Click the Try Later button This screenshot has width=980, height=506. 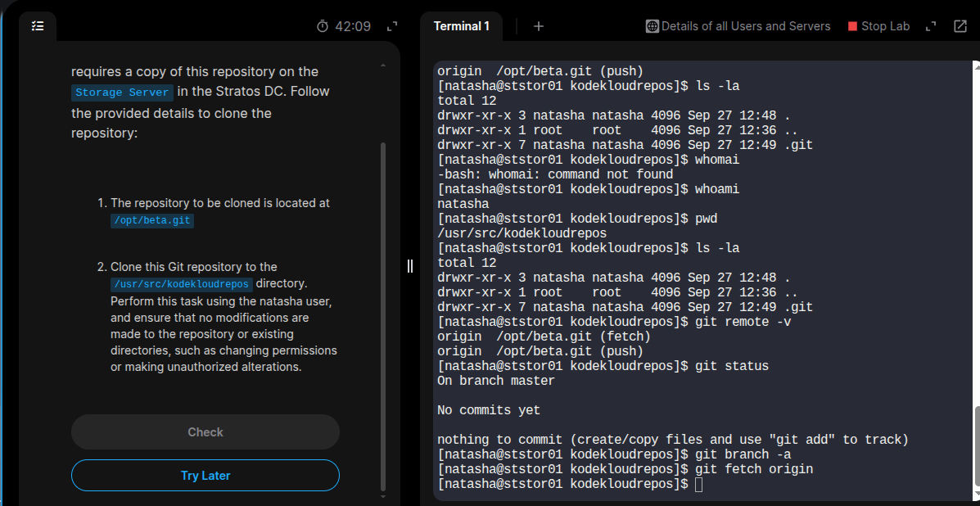click(205, 476)
